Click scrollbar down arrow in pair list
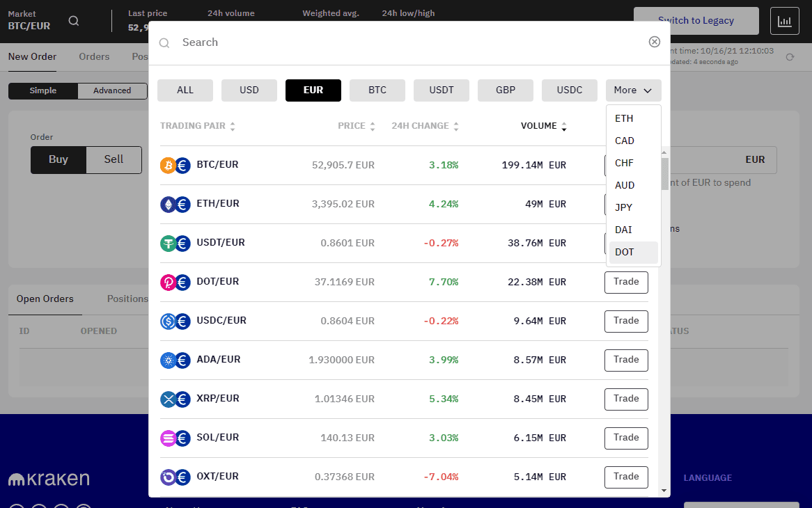Screen dimensions: 812x508 664,491
